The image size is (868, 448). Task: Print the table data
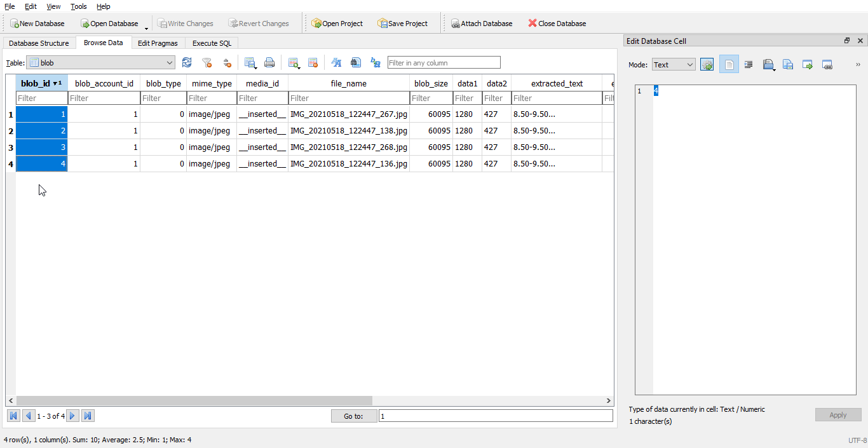(x=269, y=62)
